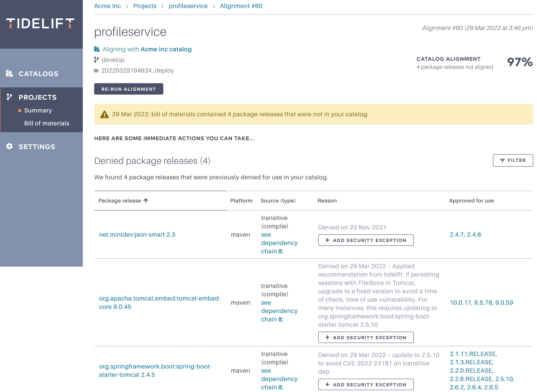Go to Acme Inc breadcrumb

[x=107, y=6]
